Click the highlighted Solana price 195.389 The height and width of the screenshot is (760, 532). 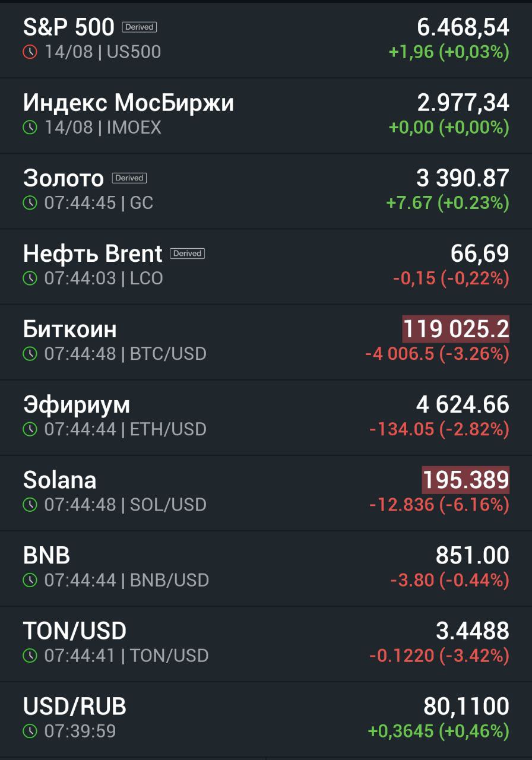[465, 480]
